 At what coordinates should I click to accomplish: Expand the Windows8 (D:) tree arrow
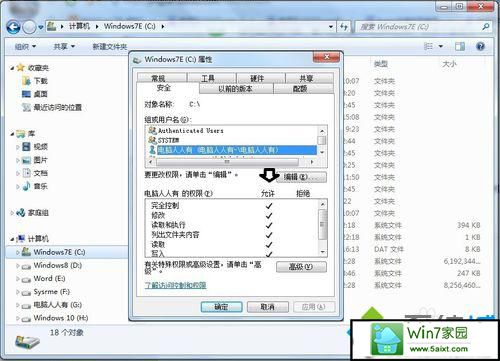(x=18, y=266)
